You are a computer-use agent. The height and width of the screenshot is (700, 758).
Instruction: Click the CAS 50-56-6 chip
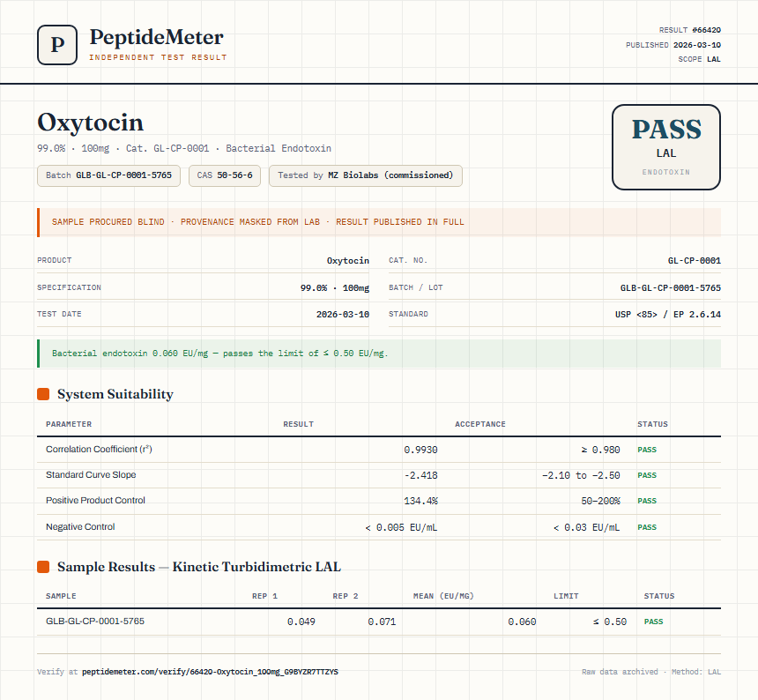(225, 175)
